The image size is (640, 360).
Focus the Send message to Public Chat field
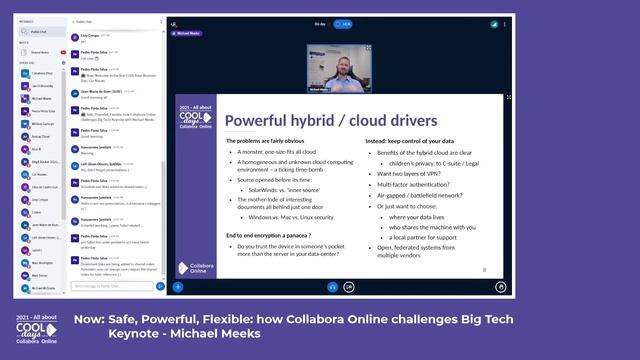[112, 286]
